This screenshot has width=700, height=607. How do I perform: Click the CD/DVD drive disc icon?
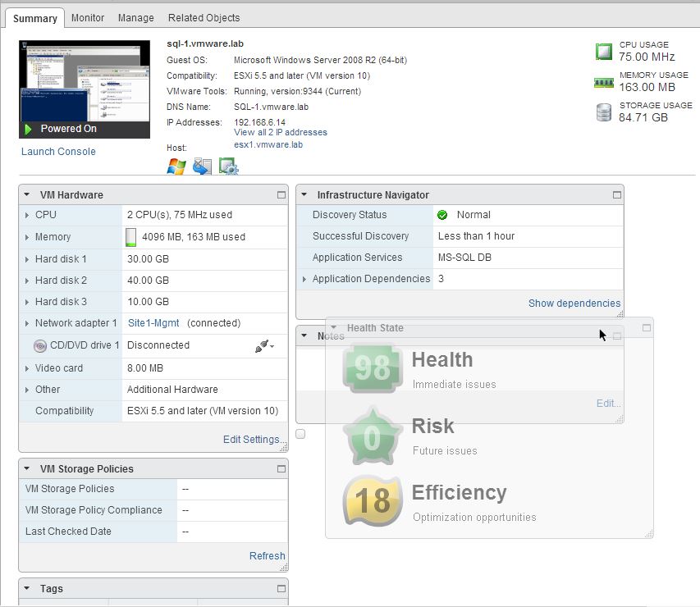click(x=40, y=345)
